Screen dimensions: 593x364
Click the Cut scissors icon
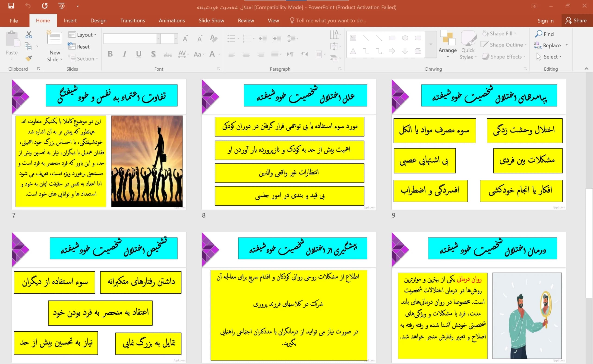pyautogui.click(x=29, y=35)
